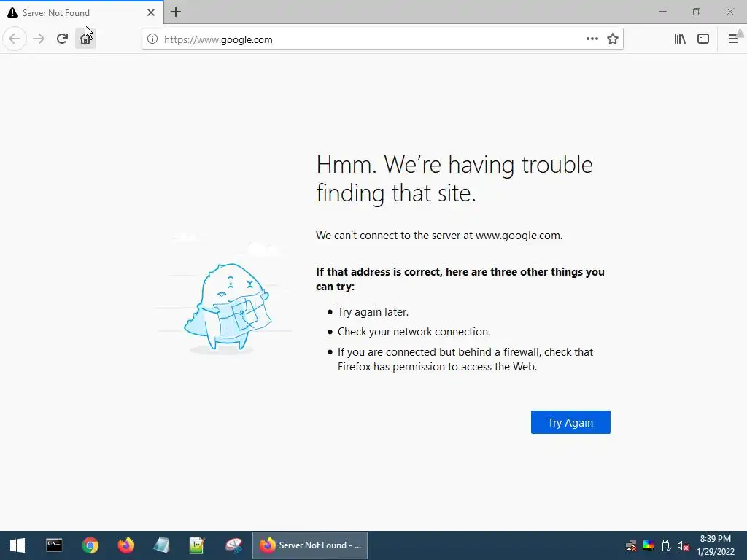Show site information icon in address bar
Screen dimensions: 747x560
click(x=152, y=39)
